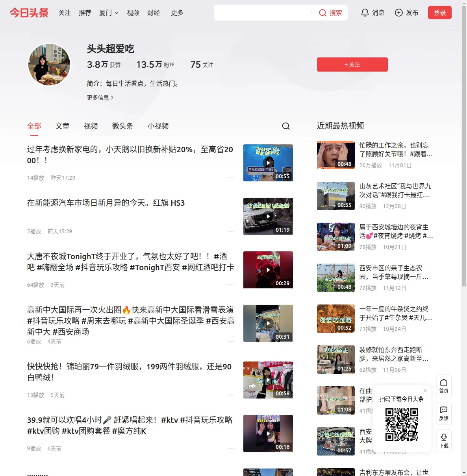The height and width of the screenshot is (476, 467).
Task: Click the 搜索 button text
Action: click(336, 13)
